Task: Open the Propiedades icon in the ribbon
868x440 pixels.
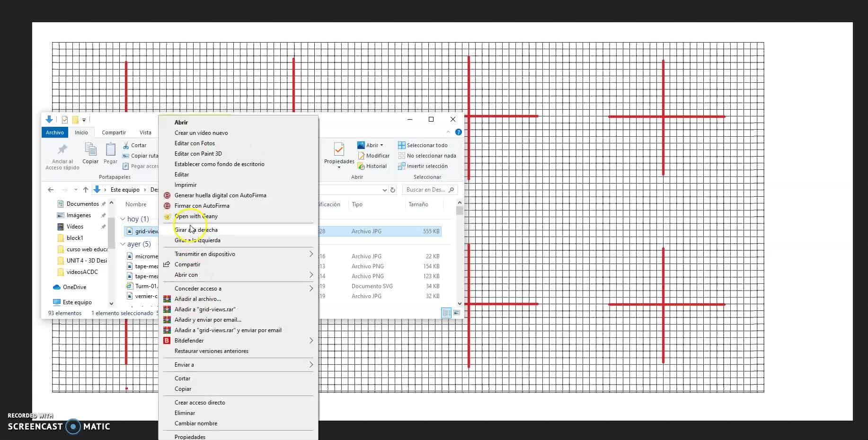Action: pos(339,149)
